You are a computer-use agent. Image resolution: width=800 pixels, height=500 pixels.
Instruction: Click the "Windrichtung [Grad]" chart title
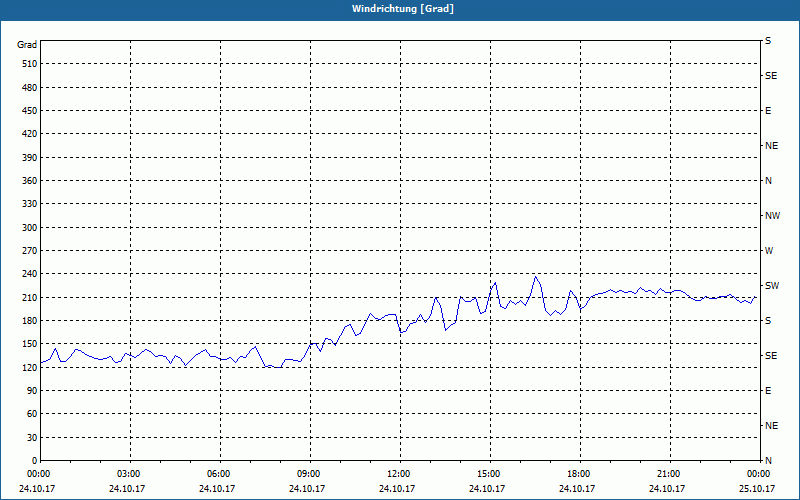coord(403,9)
